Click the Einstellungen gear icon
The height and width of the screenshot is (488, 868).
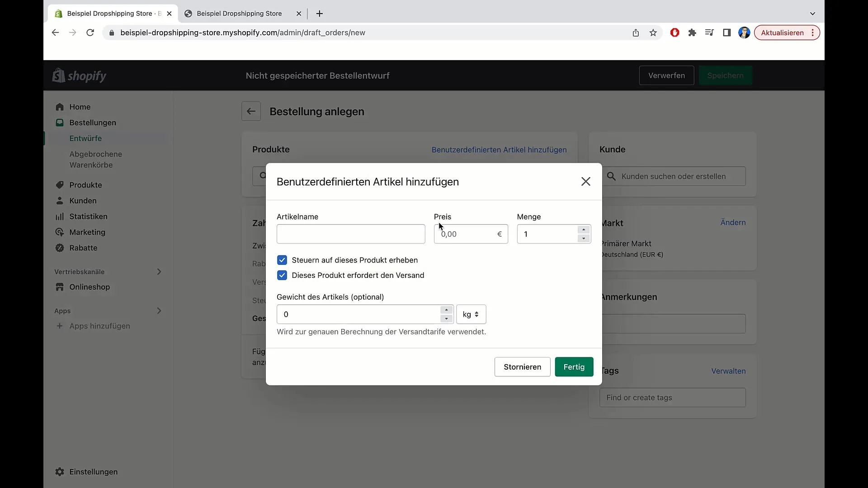[60, 472]
